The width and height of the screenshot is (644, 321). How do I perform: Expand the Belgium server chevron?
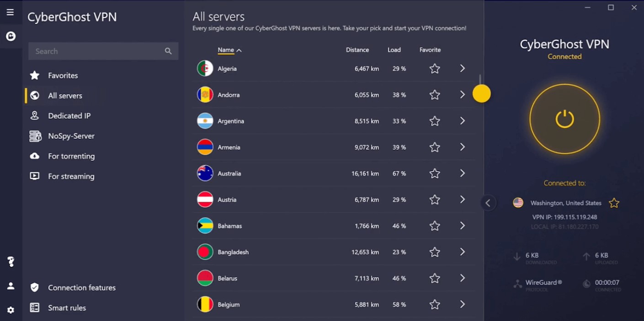coord(463,304)
